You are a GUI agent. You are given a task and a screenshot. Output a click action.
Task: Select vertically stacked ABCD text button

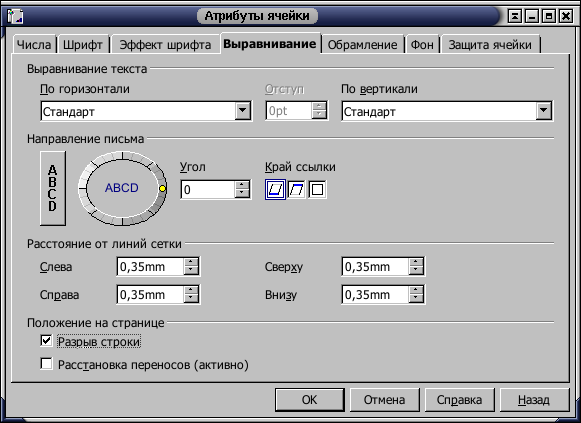coord(53,188)
